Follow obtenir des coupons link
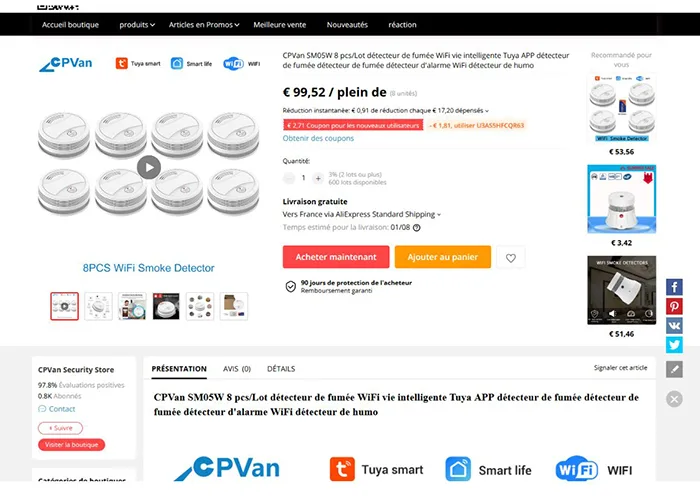Viewport: 700px width, 503px height. pyautogui.click(x=318, y=138)
